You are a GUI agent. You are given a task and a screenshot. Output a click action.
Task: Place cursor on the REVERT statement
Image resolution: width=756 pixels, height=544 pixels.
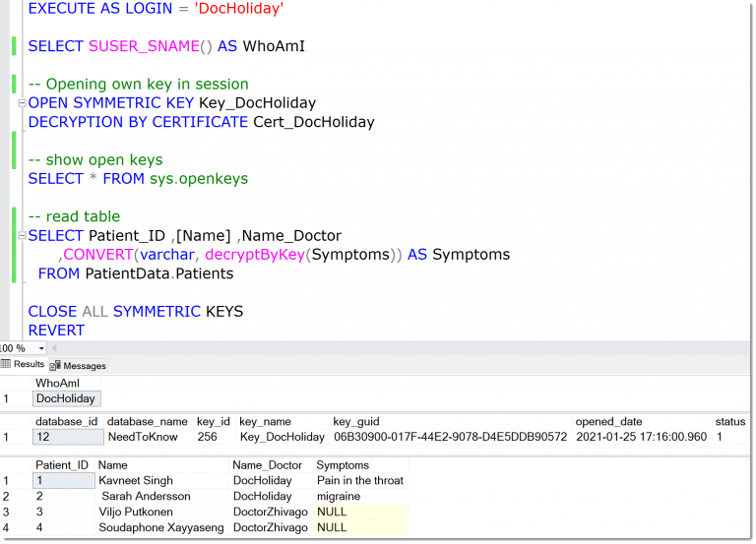pyautogui.click(x=56, y=331)
